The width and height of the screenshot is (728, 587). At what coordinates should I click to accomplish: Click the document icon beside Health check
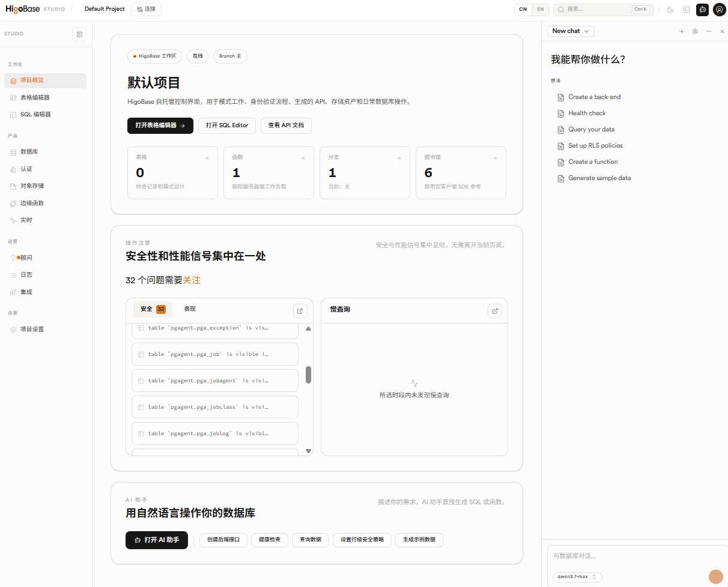click(x=562, y=113)
